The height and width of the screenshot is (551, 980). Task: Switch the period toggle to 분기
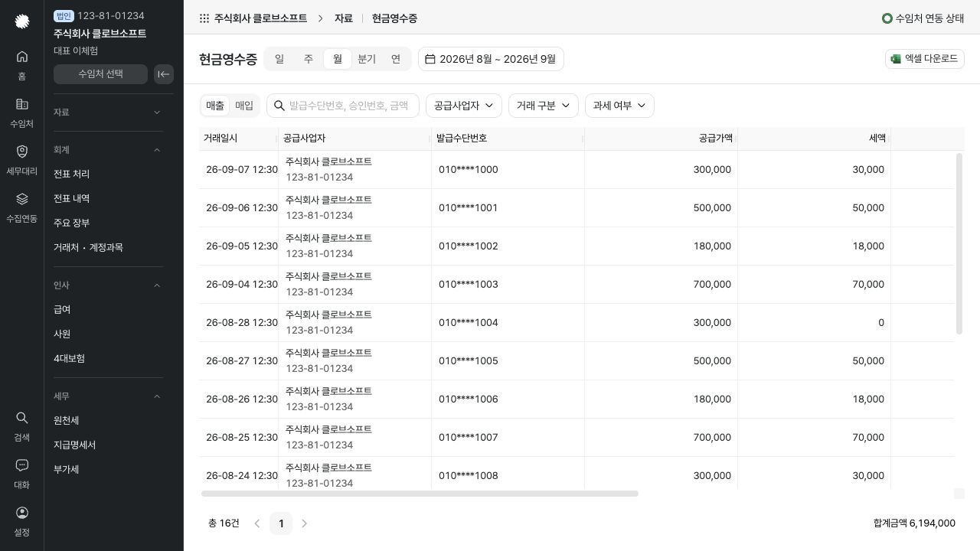click(x=367, y=59)
